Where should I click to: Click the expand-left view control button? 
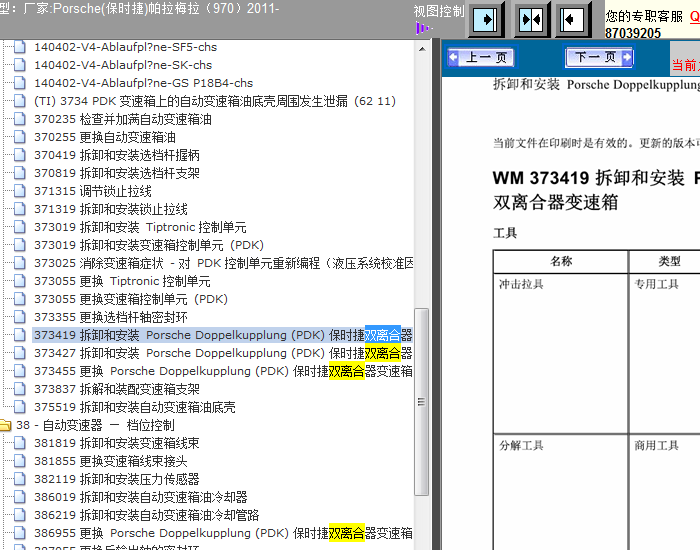(572, 19)
